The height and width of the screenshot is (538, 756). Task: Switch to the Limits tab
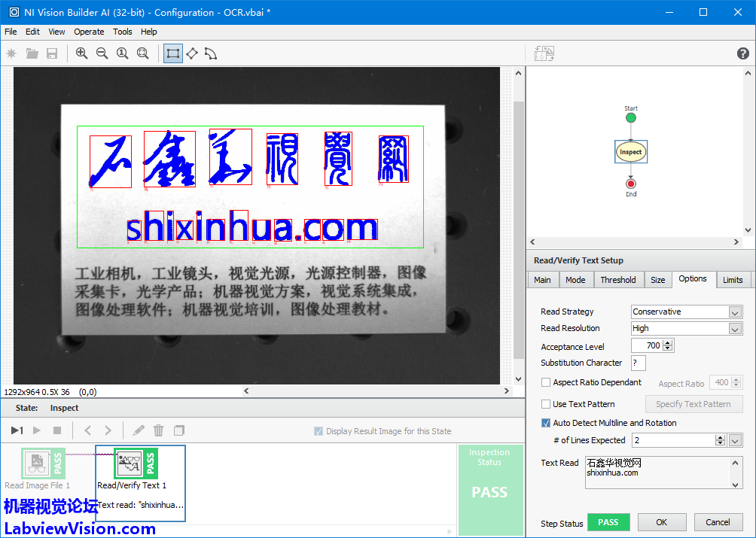(x=733, y=280)
